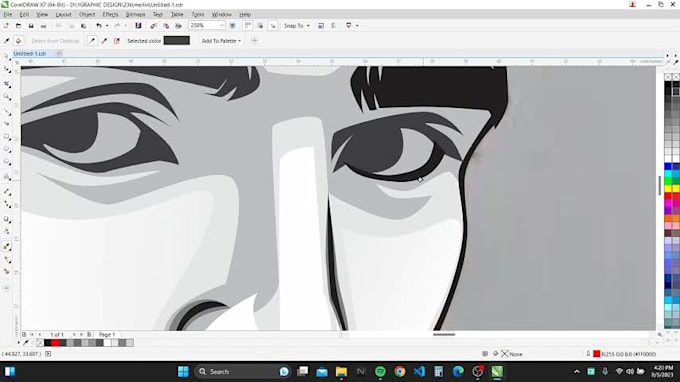
Task: Select the Freehand tool in toolbox
Action: [7, 112]
